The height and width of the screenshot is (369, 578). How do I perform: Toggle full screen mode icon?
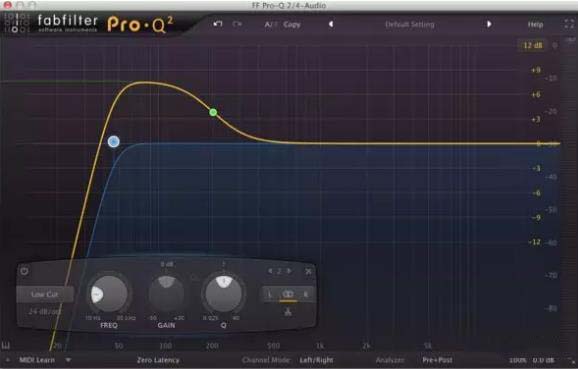[x=569, y=24]
